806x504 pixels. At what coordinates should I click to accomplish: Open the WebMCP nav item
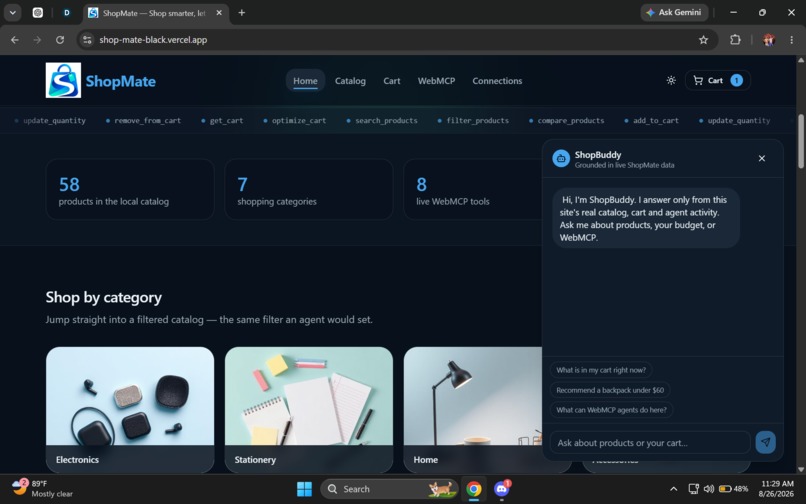(x=436, y=81)
